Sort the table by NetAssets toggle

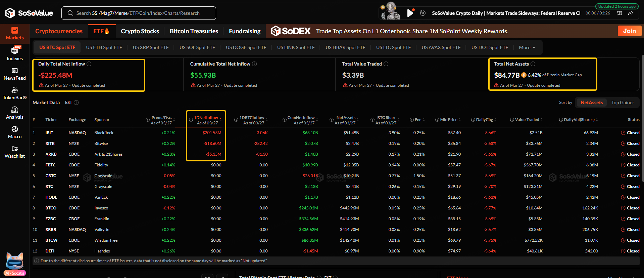591,103
